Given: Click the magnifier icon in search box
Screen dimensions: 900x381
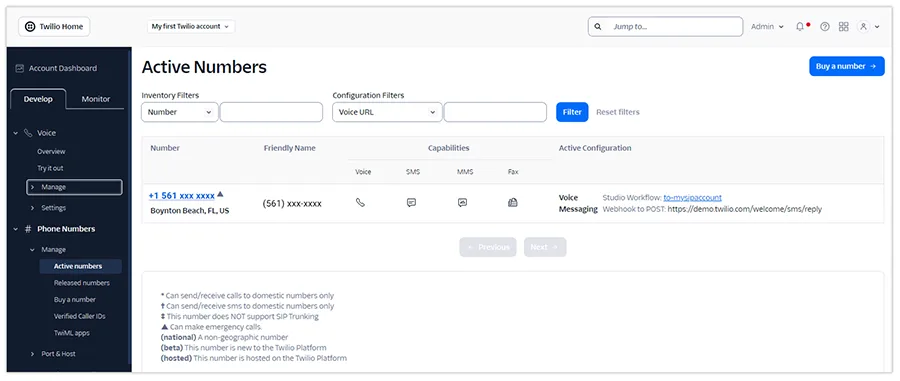Looking at the screenshot, I should pyautogui.click(x=598, y=26).
